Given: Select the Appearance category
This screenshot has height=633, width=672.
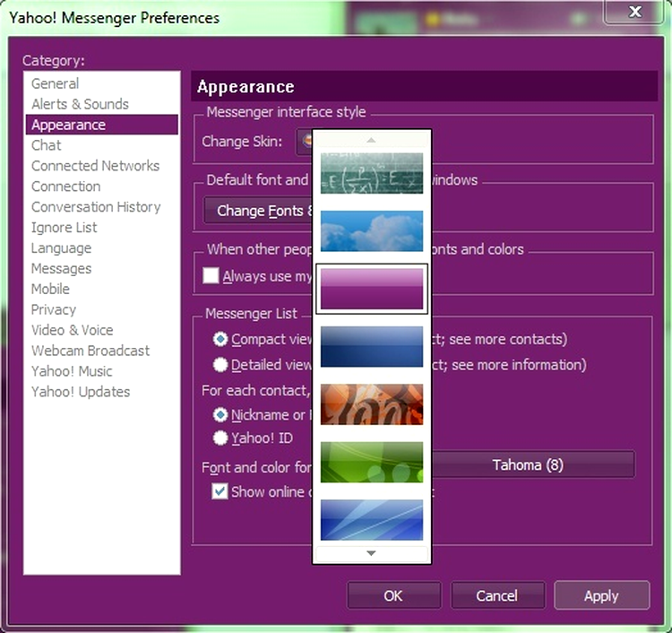Looking at the screenshot, I should (x=102, y=125).
